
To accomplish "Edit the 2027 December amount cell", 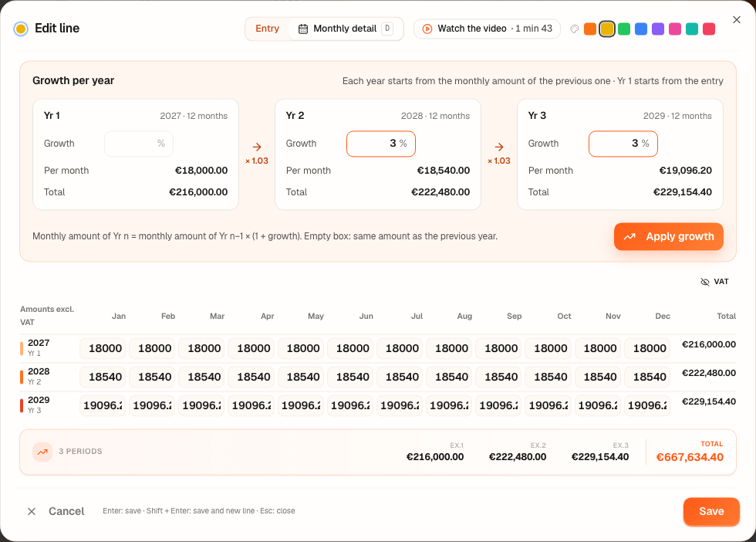I will point(647,348).
